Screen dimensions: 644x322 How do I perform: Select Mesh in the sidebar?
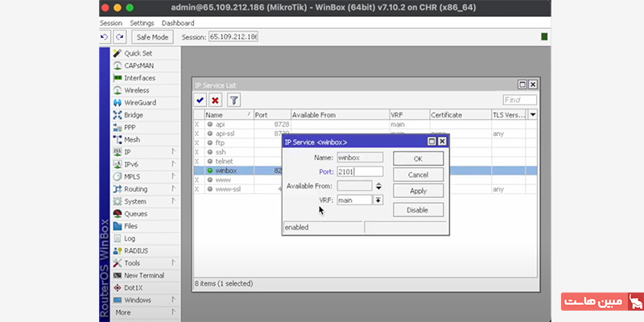[146, 139]
